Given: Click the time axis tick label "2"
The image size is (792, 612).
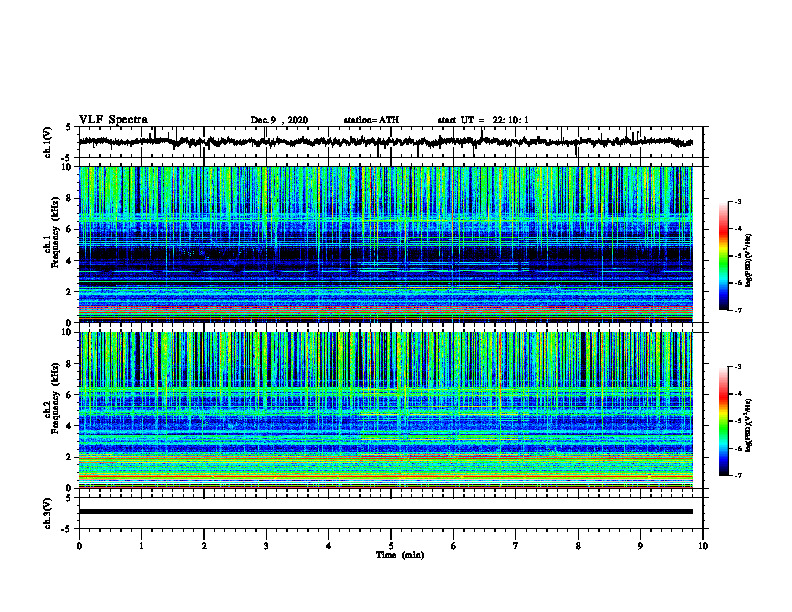Looking at the screenshot, I should click(x=204, y=546).
